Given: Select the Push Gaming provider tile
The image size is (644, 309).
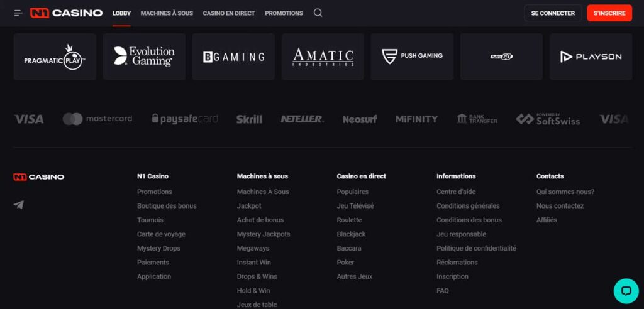Looking at the screenshot, I should (412, 57).
